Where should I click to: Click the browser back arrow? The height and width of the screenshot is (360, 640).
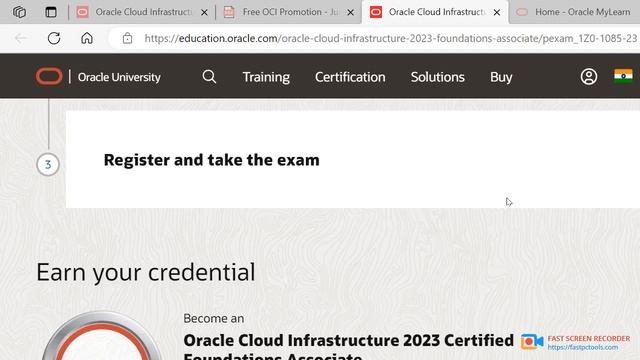tap(20, 38)
